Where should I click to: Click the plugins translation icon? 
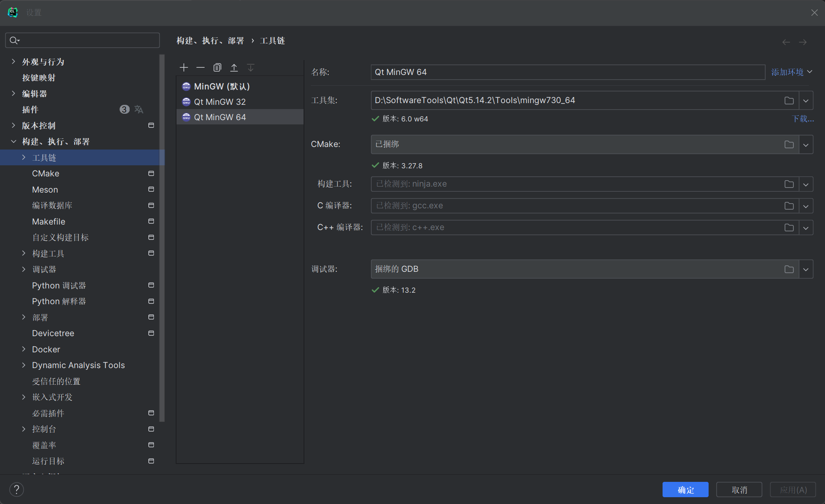point(139,109)
